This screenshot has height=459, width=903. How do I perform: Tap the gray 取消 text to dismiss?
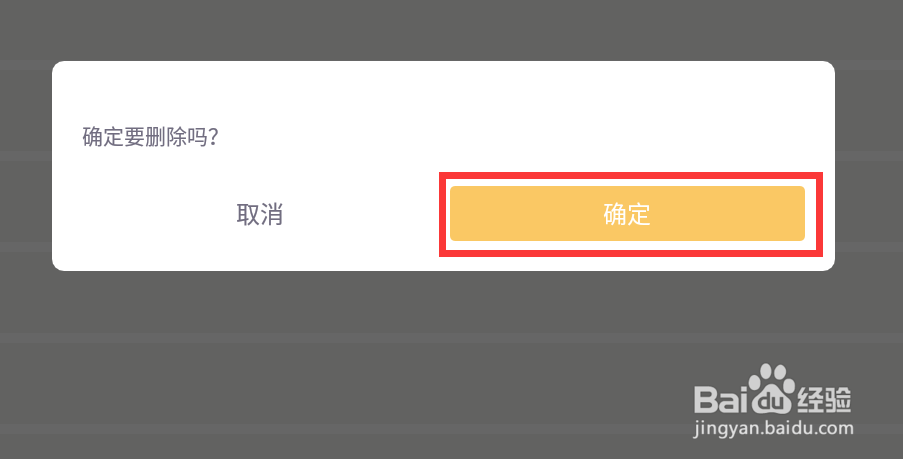(259, 214)
